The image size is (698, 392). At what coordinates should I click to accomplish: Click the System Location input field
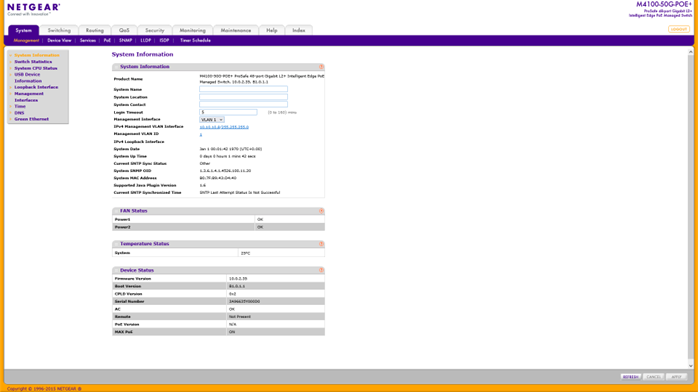pyautogui.click(x=243, y=97)
